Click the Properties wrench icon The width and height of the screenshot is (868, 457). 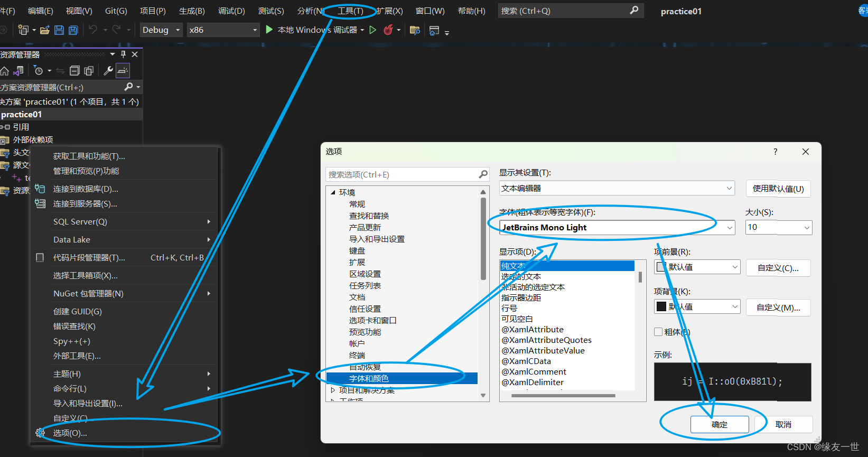click(108, 71)
